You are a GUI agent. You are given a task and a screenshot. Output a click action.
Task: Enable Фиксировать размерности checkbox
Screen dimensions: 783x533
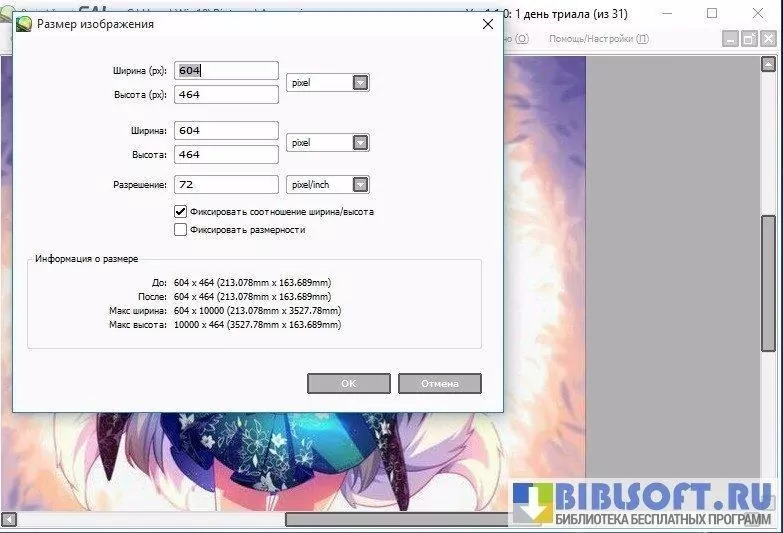coord(180,229)
